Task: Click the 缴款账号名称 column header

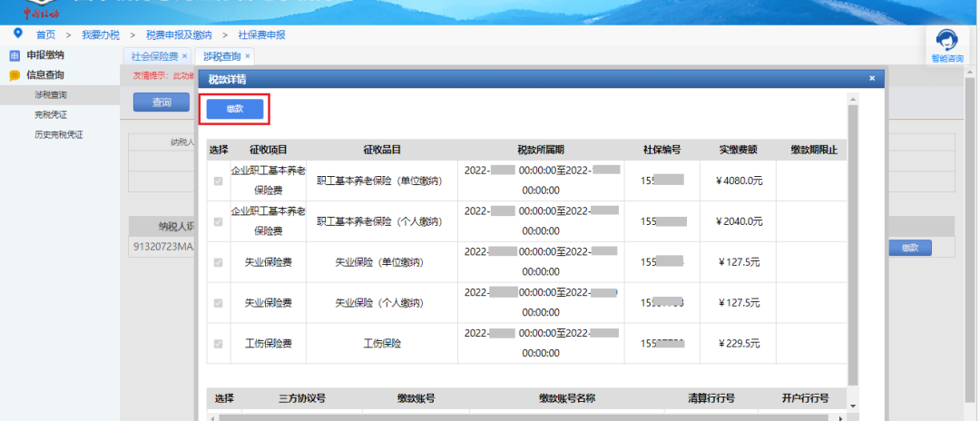Action: pos(567,398)
